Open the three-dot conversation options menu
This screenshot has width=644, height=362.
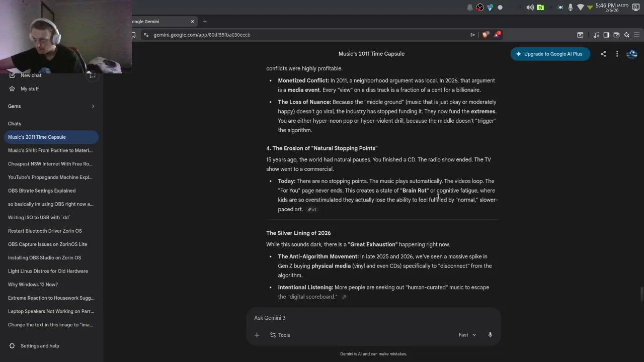point(617,54)
